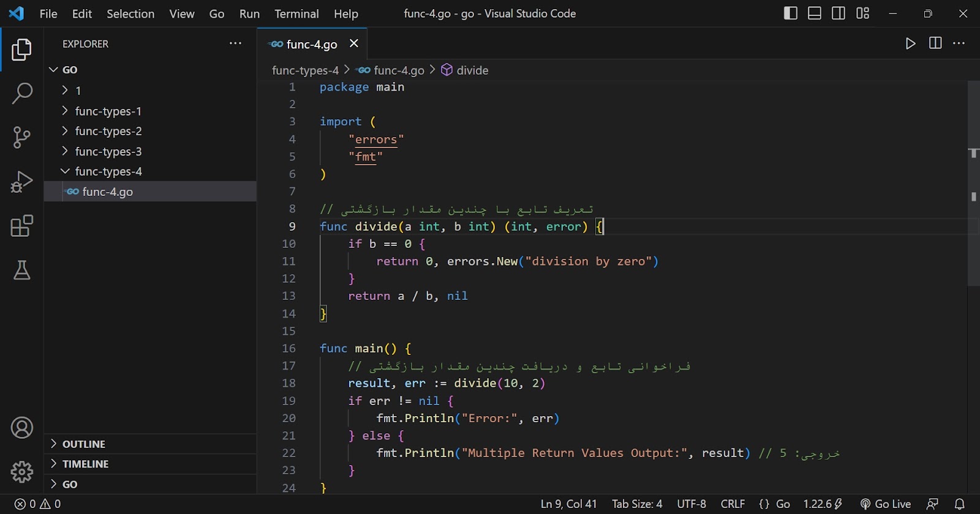
Task: Close the func-4.go tab
Action: 353,43
